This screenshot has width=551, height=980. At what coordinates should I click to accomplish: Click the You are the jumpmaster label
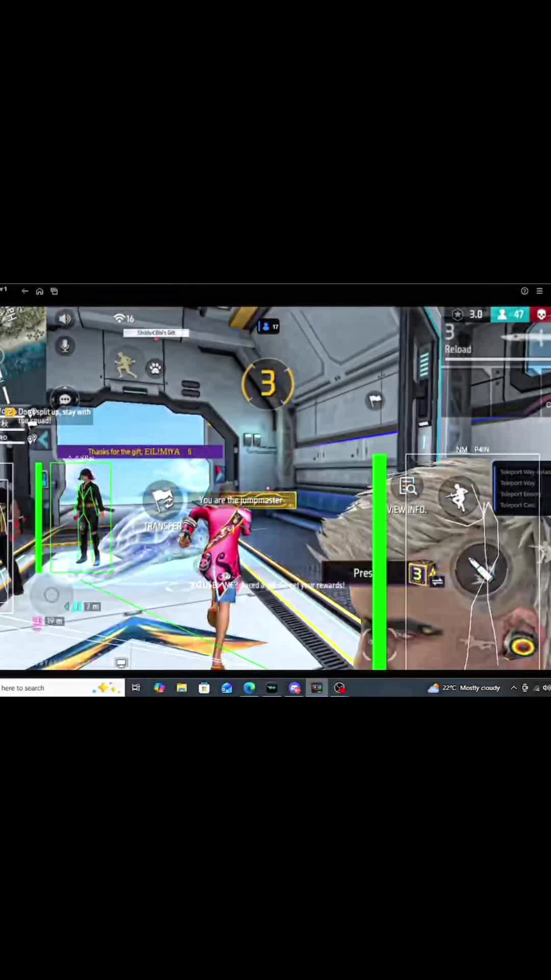click(241, 500)
